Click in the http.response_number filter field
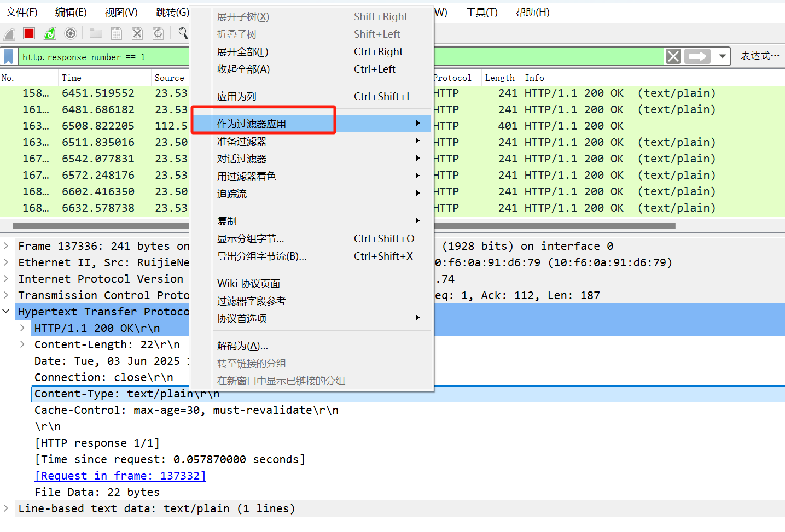Image resolution: width=785 pixels, height=532 pixels. click(104, 57)
